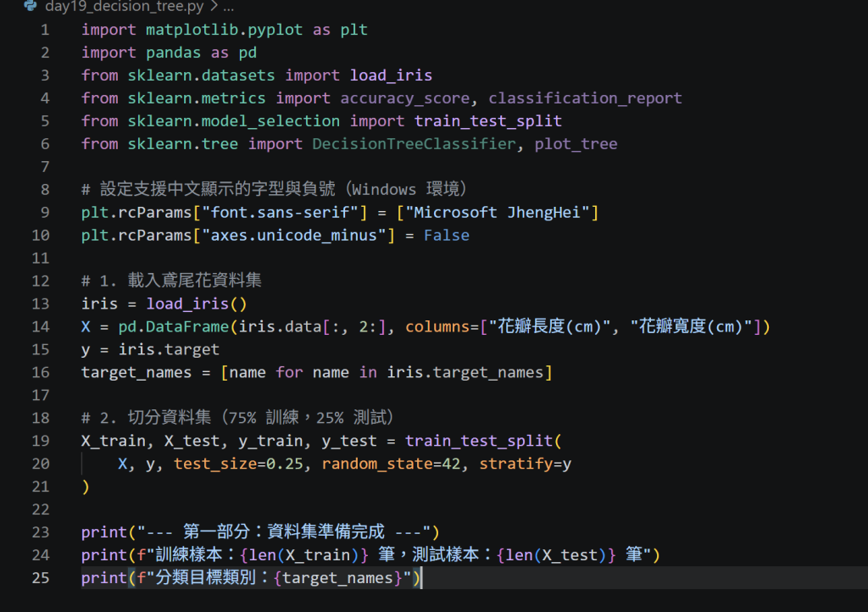The height and width of the screenshot is (612, 868).
Task: Click the comment about 75% 訓練 split
Action: [x=238, y=418]
